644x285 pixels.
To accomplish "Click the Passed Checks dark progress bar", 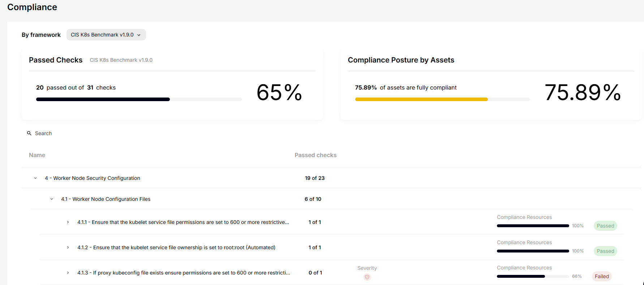I will tap(103, 99).
